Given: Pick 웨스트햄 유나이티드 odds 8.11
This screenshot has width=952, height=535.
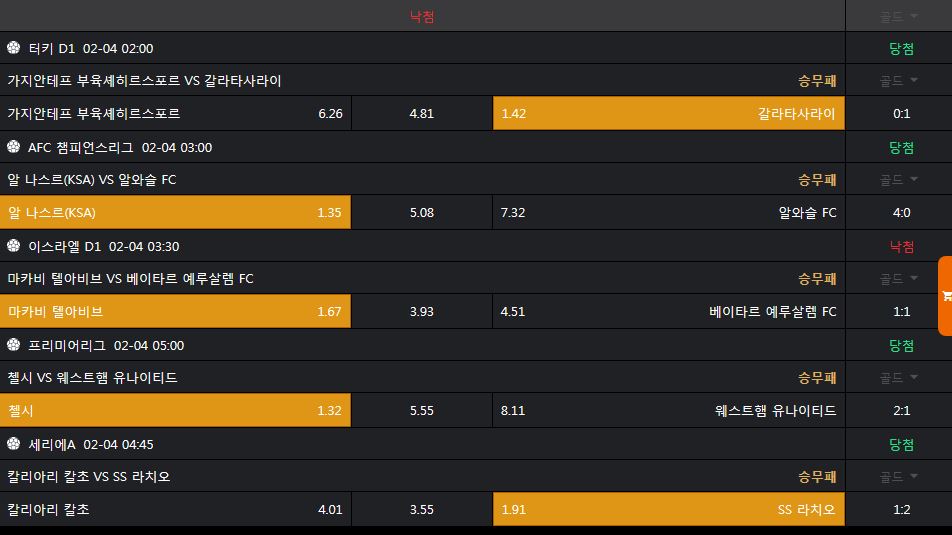Looking at the screenshot, I should [668, 411].
